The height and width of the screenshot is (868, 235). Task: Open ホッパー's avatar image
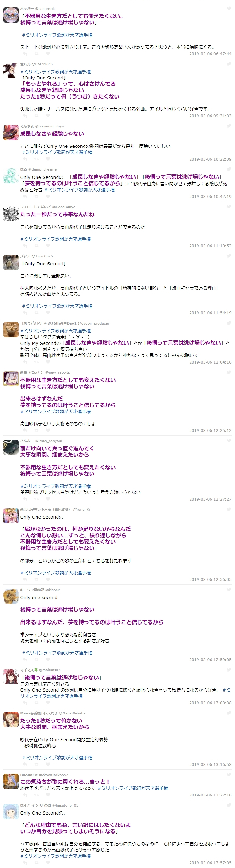point(11,15)
